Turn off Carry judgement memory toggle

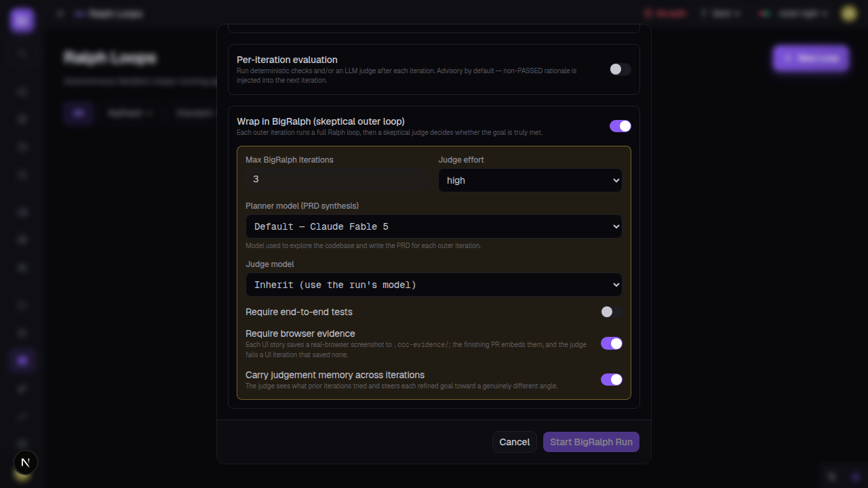tap(611, 380)
